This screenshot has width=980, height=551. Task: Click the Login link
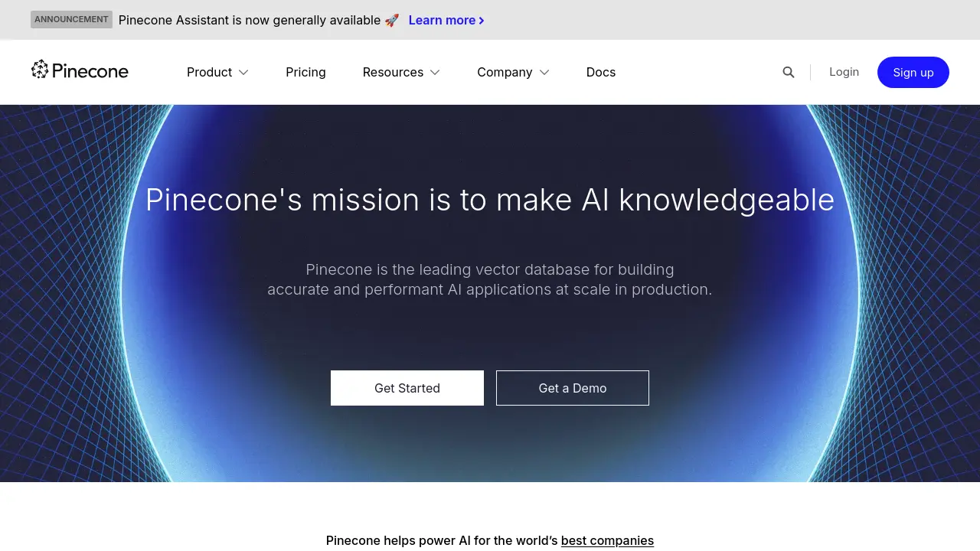[844, 72]
